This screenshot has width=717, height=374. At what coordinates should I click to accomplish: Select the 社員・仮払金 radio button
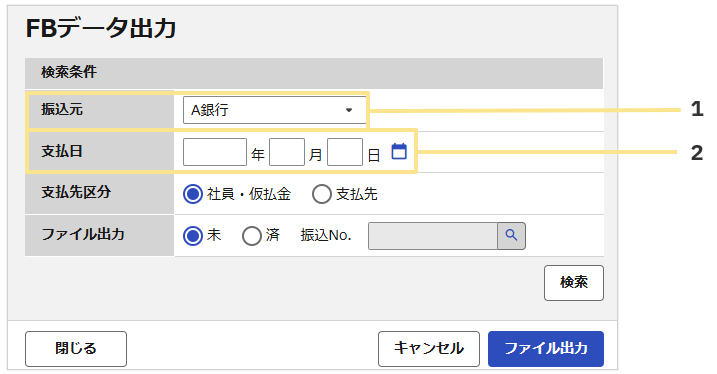click(x=193, y=194)
